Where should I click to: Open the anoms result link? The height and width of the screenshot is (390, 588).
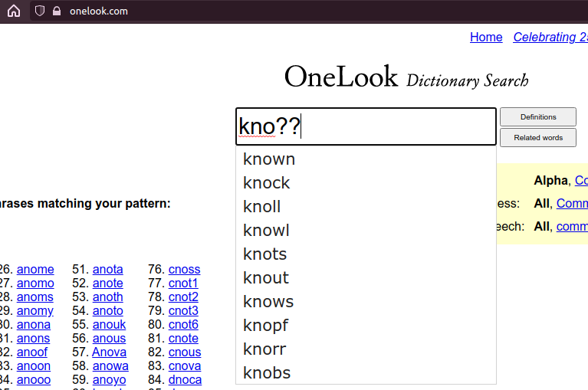[x=34, y=297]
